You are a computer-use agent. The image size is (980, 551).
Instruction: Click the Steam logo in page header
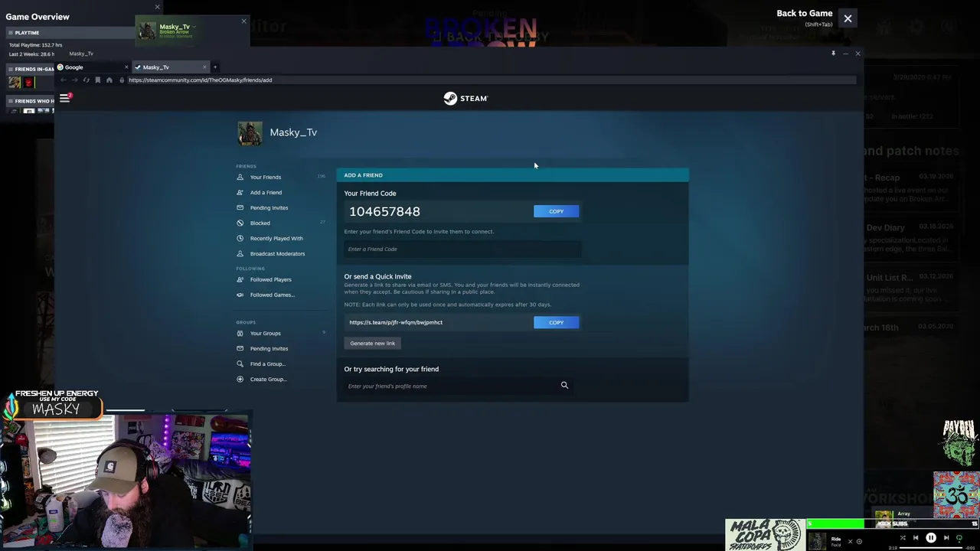pyautogui.click(x=465, y=98)
